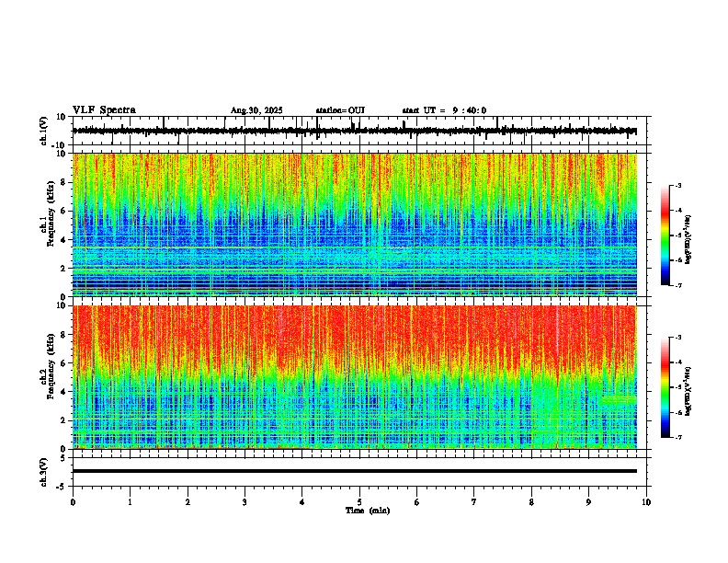Click the "VLF Spectra" title text
Viewport: 728px width, 563px height.
104,110
